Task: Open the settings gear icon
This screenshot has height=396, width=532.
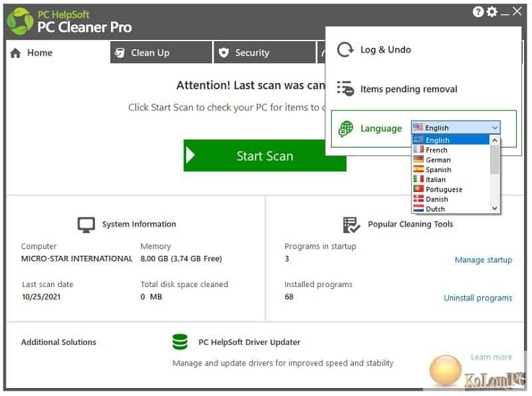Action: point(491,12)
